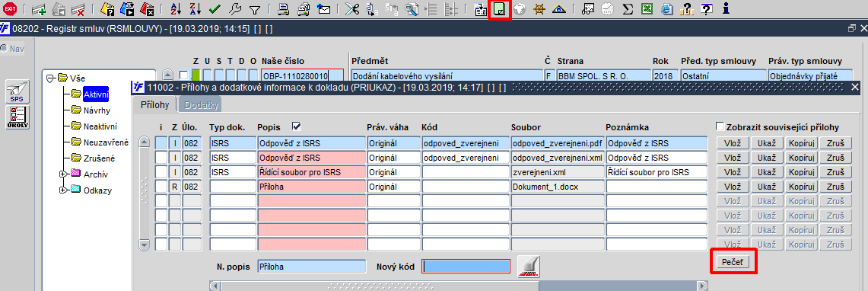This screenshot has height=291, width=868.
Task: Click Ukaž for odpoved_zverejneni.pdf row
Action: [767, 143]
